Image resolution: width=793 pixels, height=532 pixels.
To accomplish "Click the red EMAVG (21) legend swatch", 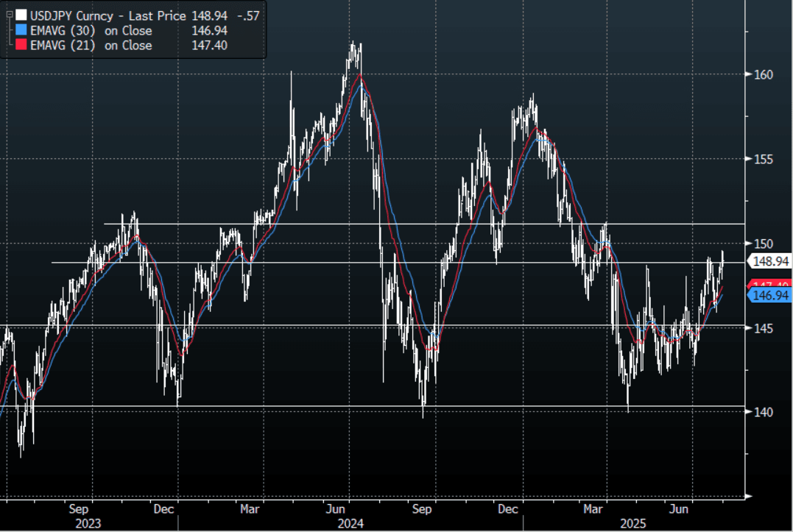I will tap(20, 46).
